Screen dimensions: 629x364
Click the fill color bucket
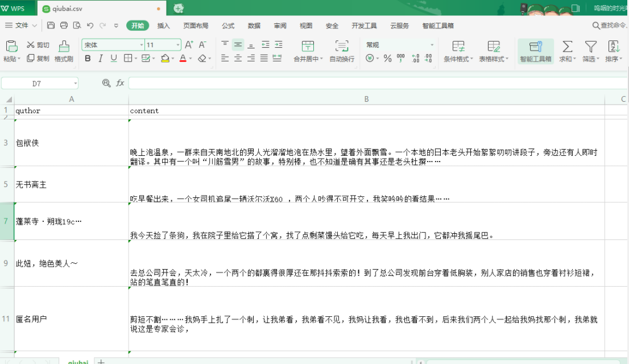165,59
